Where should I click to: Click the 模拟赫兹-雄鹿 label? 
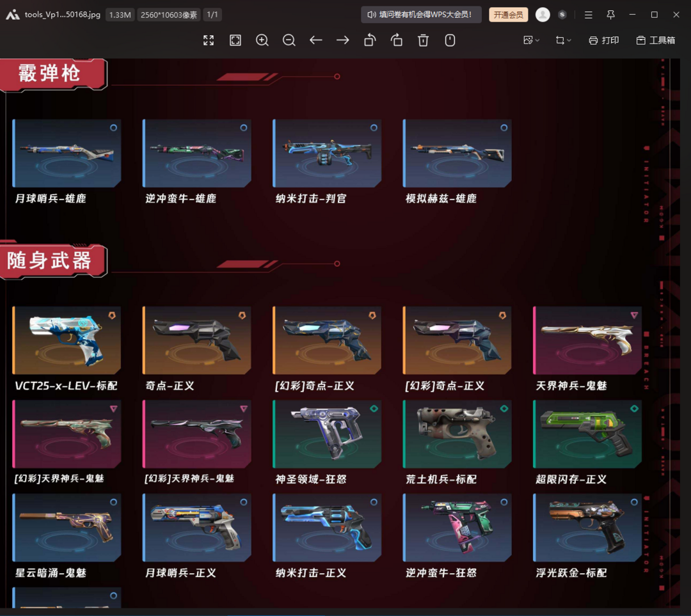point(441,199)
